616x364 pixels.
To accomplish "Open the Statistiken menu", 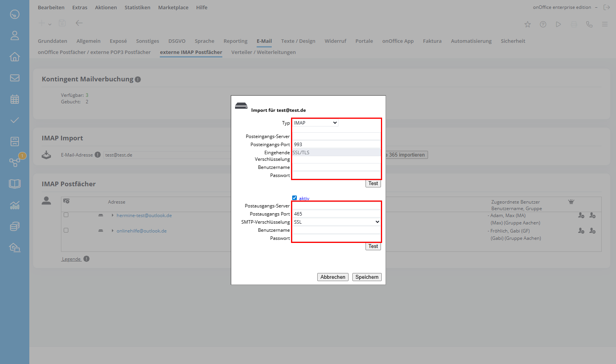I will (x=137, y=7).
